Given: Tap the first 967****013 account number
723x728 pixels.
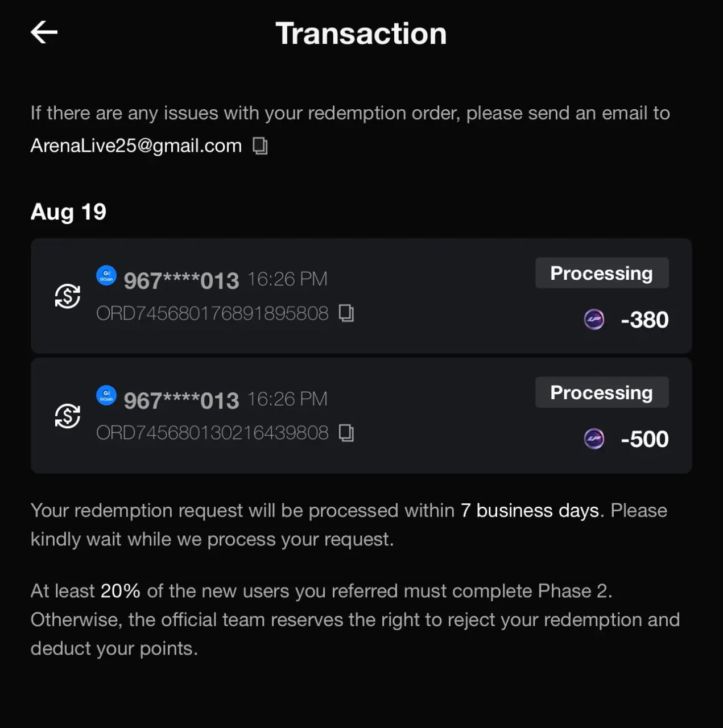Looking at the screenshot, I should [x=181, y=281].
